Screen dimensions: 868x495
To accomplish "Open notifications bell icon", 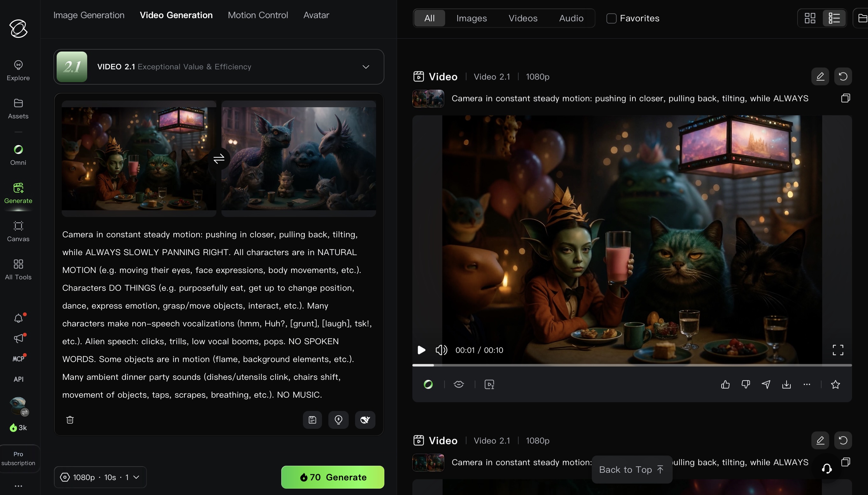I will point(19,318).
